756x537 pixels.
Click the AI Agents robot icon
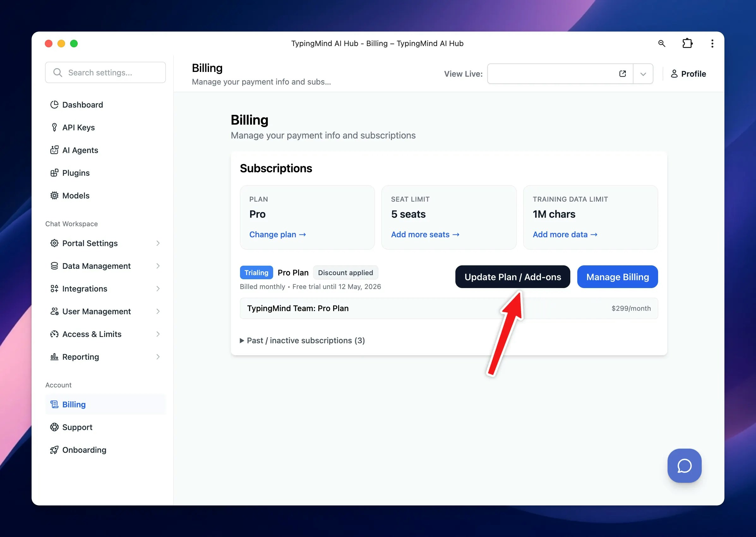pos(54,150)
